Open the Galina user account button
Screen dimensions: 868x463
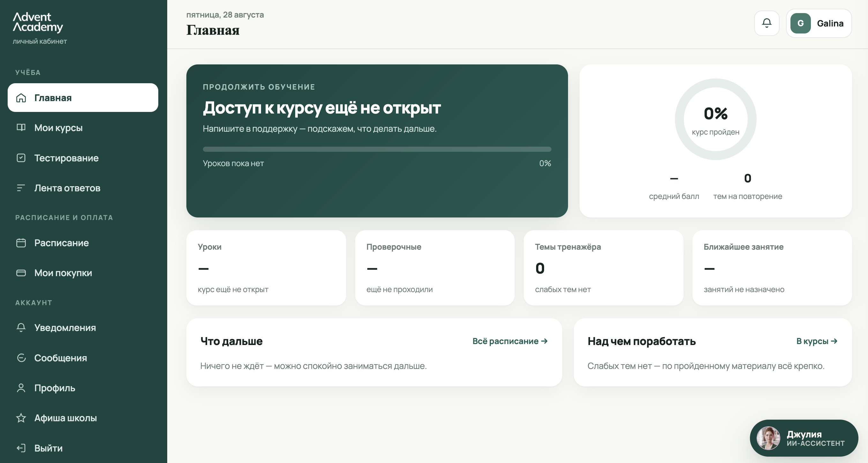click(819, 23)
